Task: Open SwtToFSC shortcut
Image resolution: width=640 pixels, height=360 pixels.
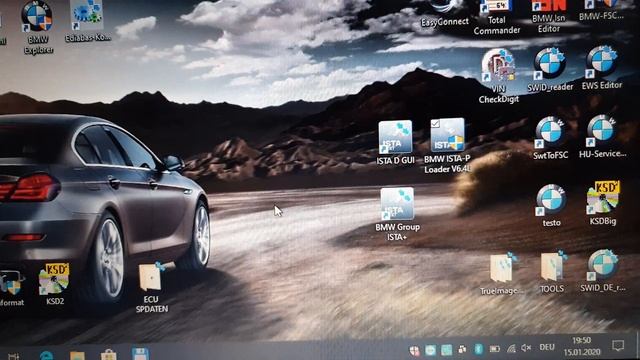Action: (550, 138)
